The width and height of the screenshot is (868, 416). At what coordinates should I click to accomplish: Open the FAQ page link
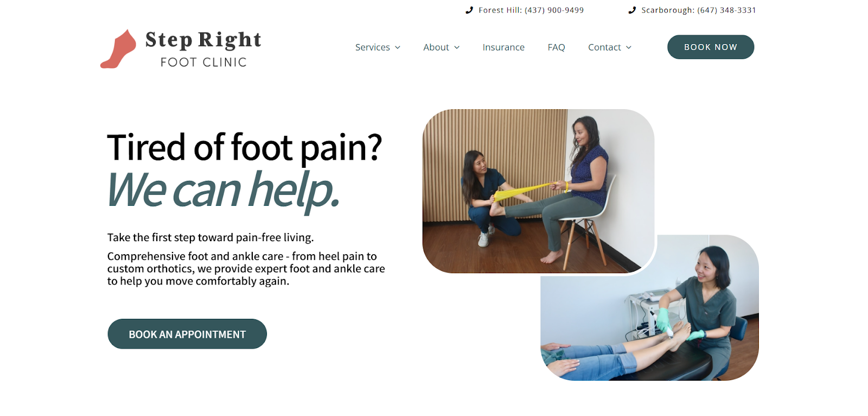tap(557, 47)
